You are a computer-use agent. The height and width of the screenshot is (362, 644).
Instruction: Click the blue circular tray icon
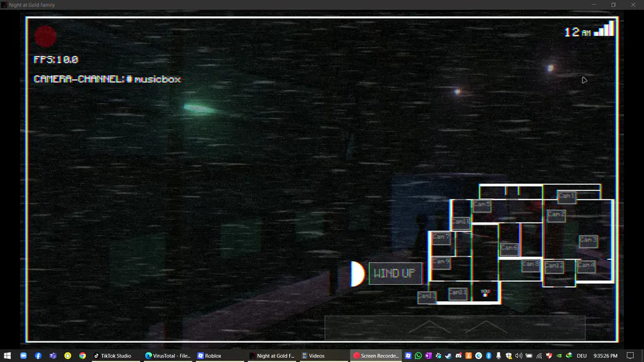479,356
